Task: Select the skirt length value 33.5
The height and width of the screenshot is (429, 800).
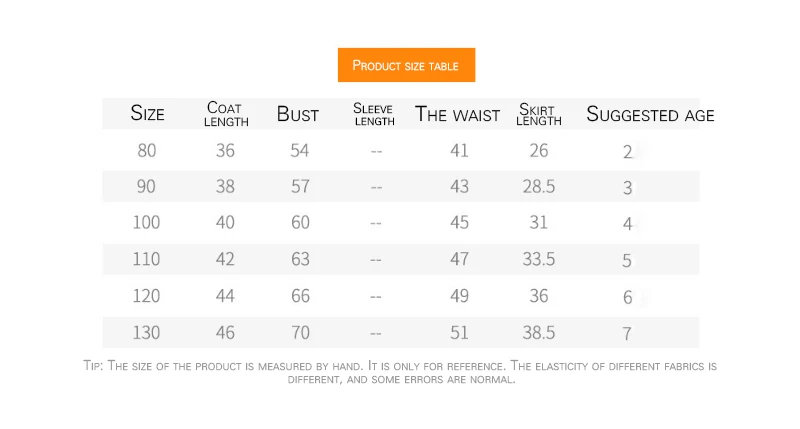Action: (539, 259)
